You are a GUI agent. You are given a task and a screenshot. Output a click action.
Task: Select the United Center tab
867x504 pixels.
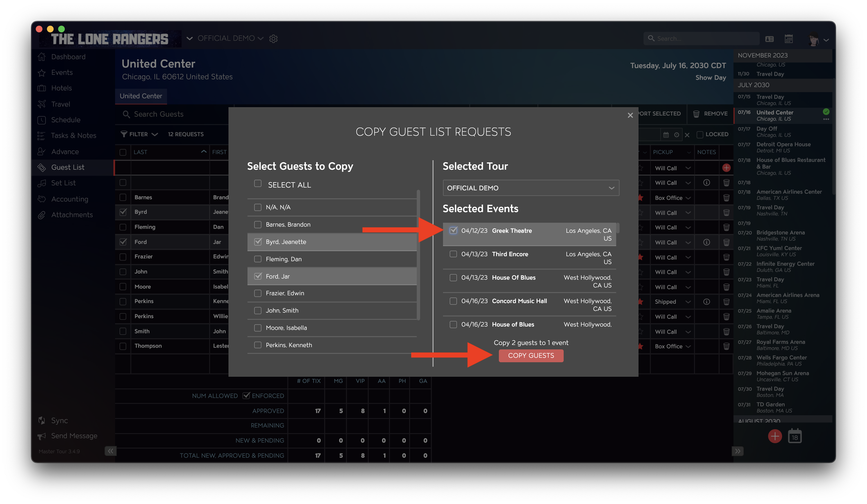pyautogui.click(x=141, y=96)
